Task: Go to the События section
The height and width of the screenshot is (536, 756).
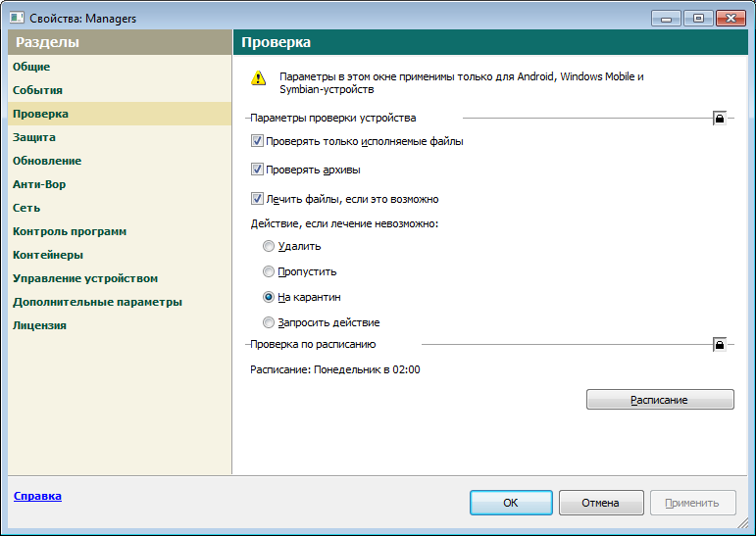Action: [x=120, y=90]
